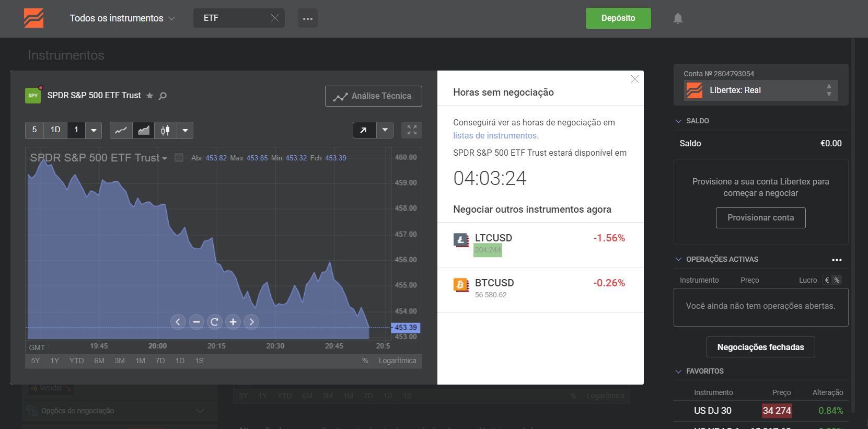868x429 pixels.
Task: Add SPDR S&P 500 ETF to favorites star
Action: click(x=150, y=96)
